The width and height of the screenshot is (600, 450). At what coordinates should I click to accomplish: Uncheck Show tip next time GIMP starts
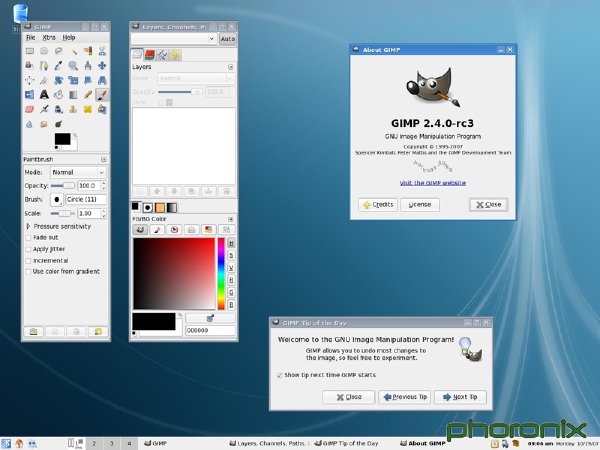click(x=279, y=375)
